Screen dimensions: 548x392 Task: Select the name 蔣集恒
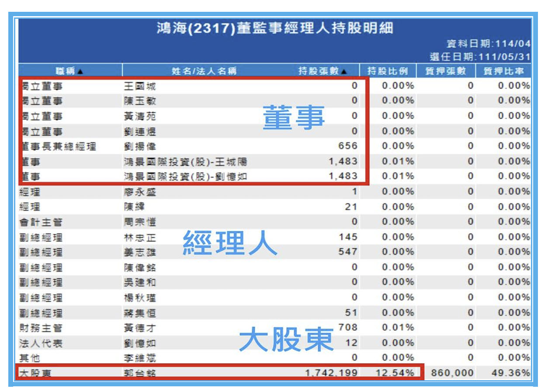[x=140, y=313]
